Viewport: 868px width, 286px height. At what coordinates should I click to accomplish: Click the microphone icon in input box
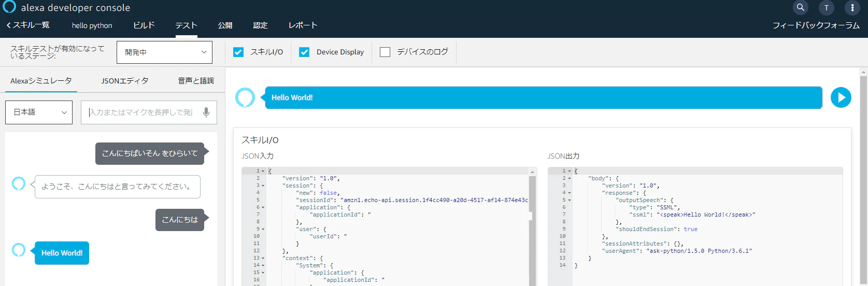click(206, 112)
